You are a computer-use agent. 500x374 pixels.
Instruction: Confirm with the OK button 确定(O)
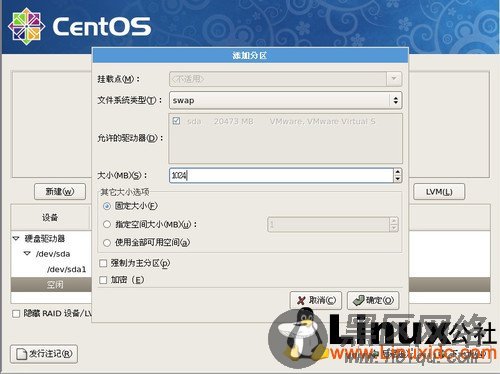coord(373,300)
